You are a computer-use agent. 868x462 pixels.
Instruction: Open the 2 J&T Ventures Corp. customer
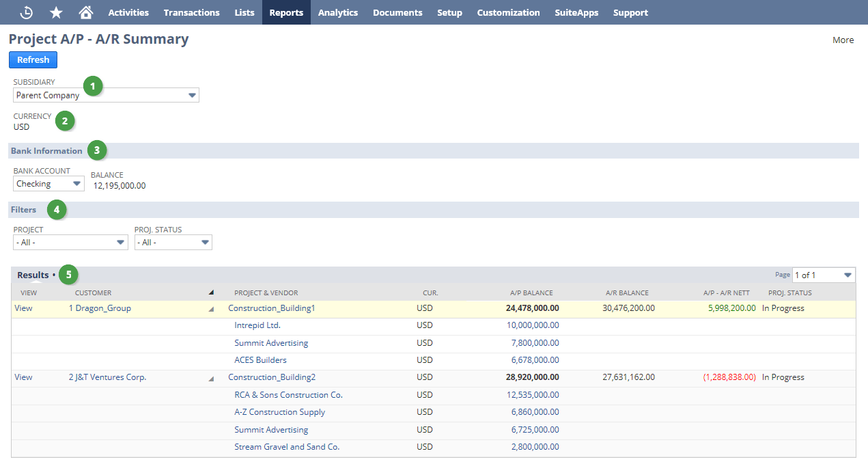point(107,377)
